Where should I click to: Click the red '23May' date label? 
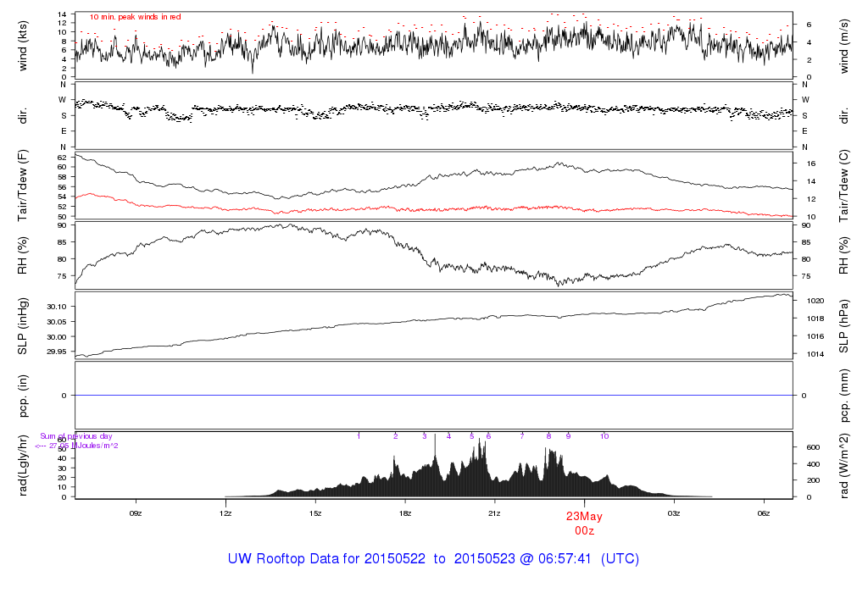[584, 516]
